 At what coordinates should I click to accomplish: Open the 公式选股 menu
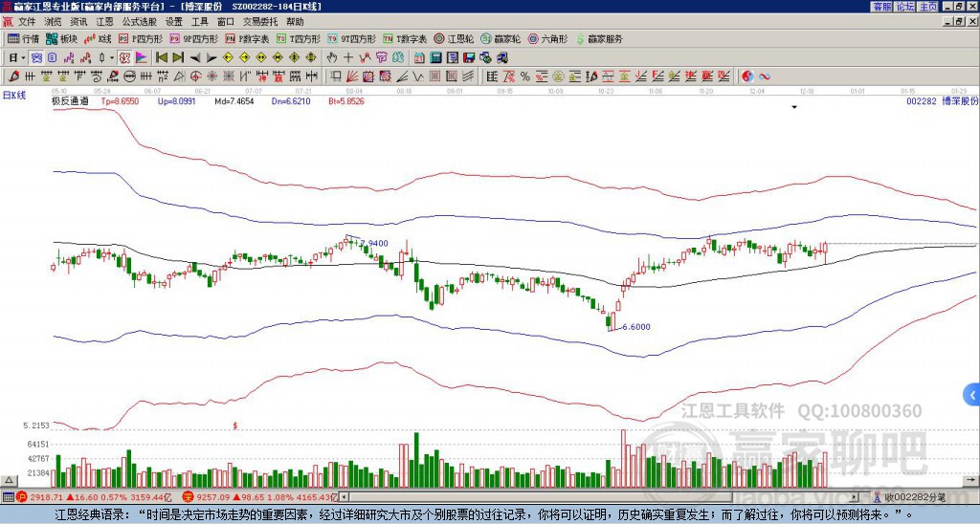[140, 21]
